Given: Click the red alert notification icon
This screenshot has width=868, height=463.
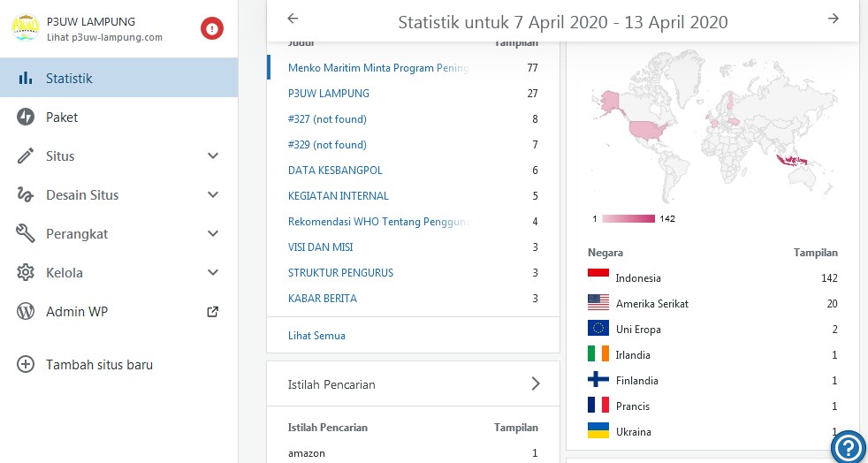Looking at the screenshot, I should tap(212, 28).
